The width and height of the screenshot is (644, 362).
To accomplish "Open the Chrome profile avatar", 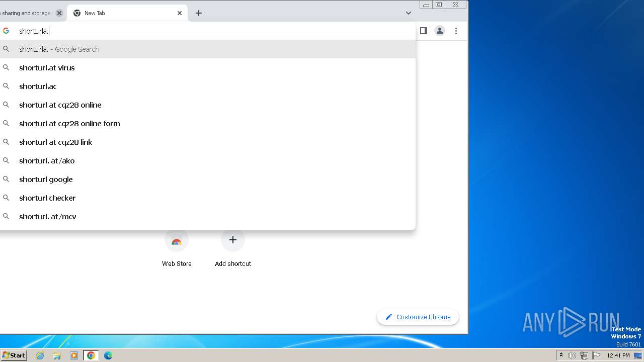I will 440,31.
